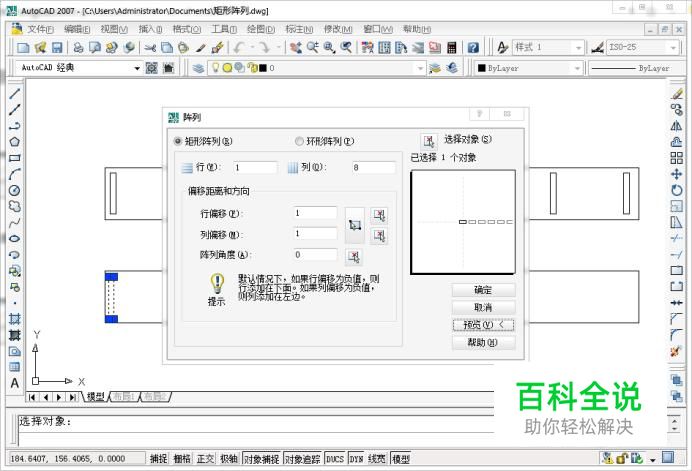Select the Hatch tool
The image size is (692, 471).
click(15, 319)
